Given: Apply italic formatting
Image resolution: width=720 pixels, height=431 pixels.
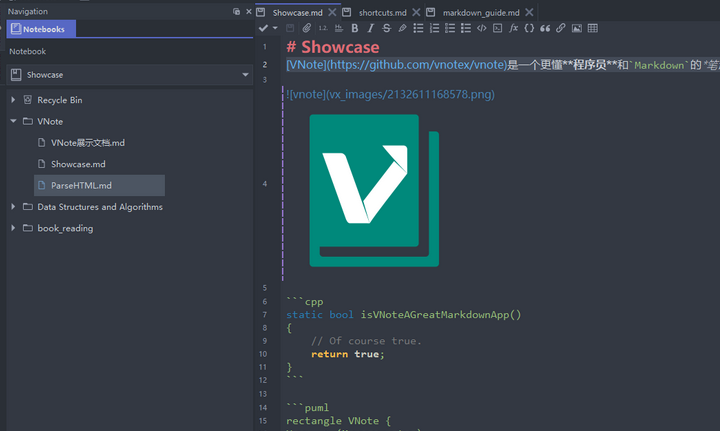Looking at the screenshot, I should click(371, 28).
